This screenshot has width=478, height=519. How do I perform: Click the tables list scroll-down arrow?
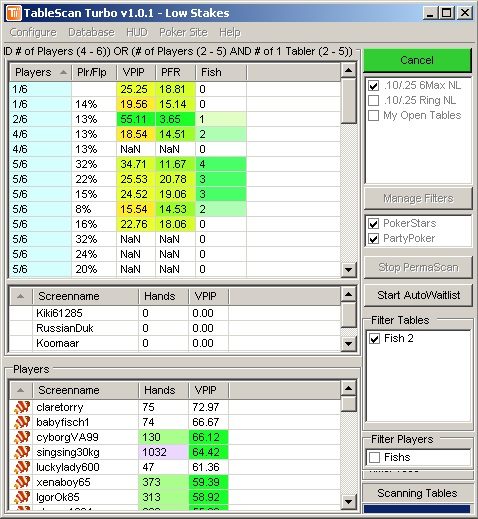pos(349,269)
